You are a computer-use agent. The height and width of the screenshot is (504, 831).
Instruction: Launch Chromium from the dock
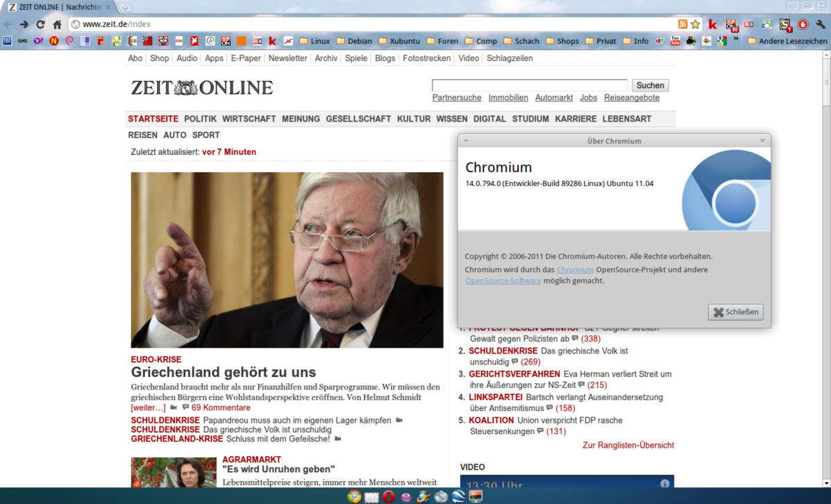tap(354, 496)
